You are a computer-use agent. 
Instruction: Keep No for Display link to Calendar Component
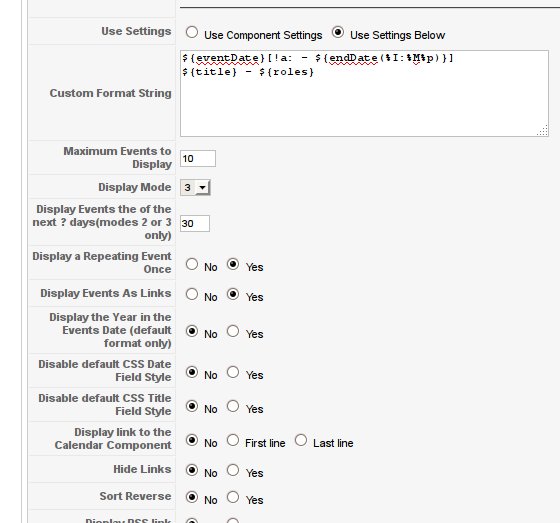pyautogui.click(x=192, y=440)
